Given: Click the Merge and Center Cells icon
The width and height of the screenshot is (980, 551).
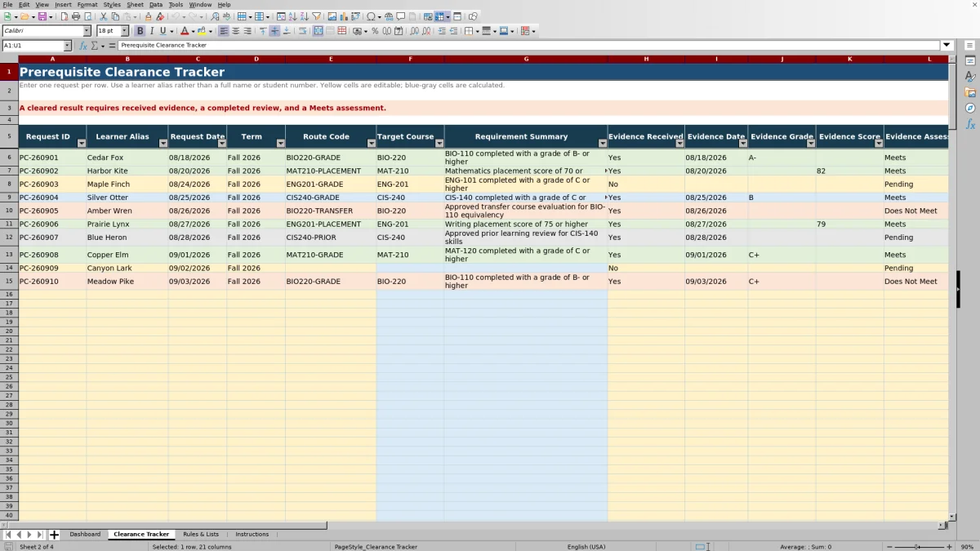Looking at the screenshot, I should tap(318, 31).
